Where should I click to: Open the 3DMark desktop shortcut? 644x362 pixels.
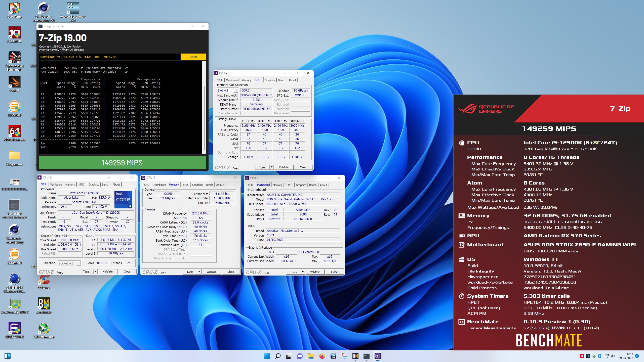coord(15,84)
